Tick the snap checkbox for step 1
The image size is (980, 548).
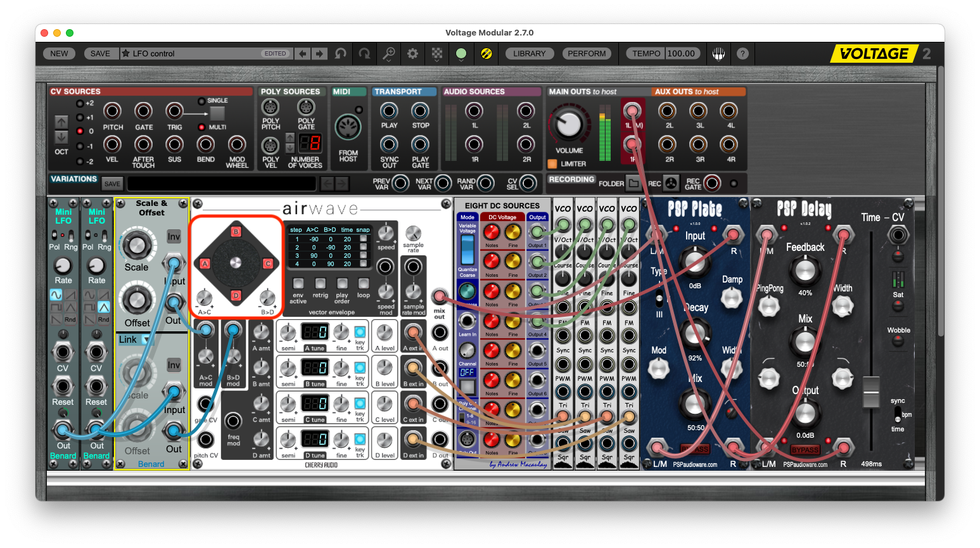363,239
